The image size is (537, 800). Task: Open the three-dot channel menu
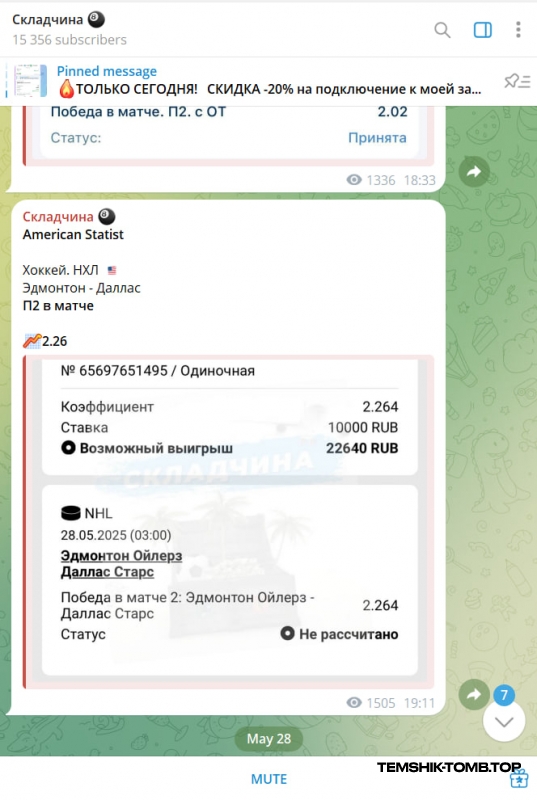(x=518, y=30)
